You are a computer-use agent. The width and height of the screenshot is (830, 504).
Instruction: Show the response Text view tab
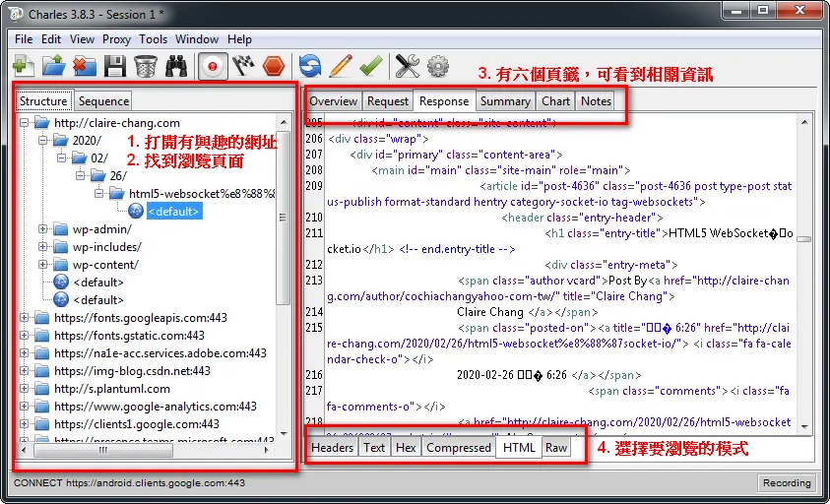[374, 447]
